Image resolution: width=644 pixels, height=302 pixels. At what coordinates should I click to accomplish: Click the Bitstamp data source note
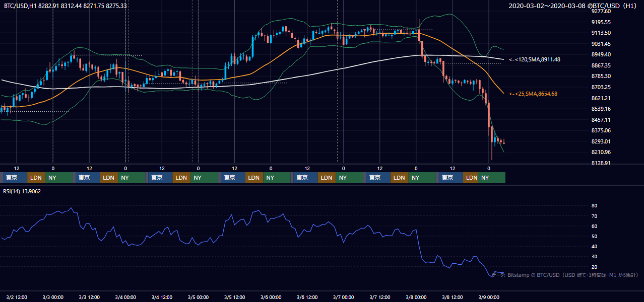coord(564,275)
